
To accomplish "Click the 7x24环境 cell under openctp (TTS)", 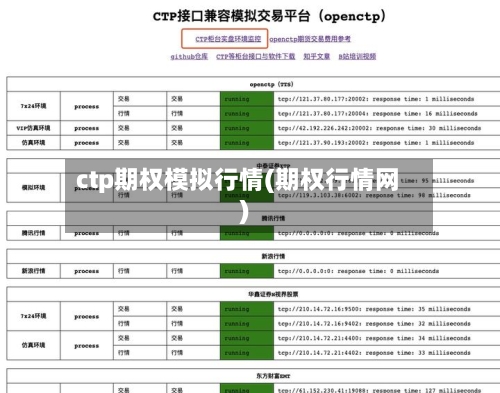I will 33,106.
